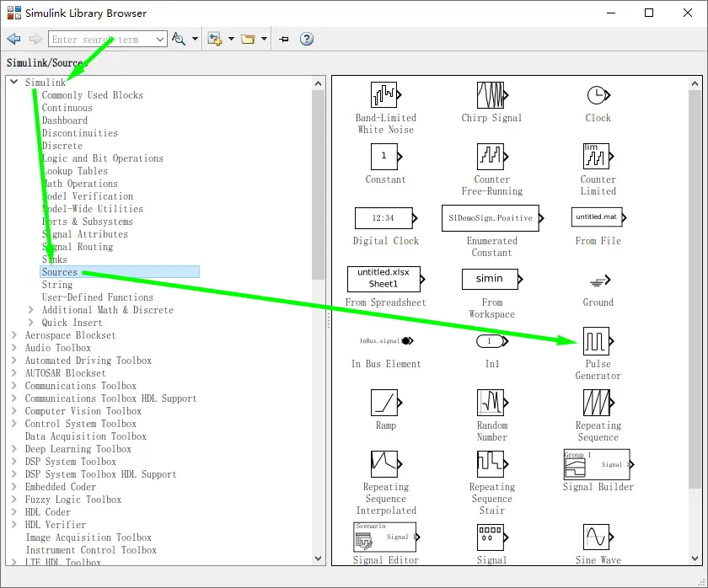Select the Counter Free-Running block icon
Image resolution: width=708 pixels, height=588 pixels.
pyautogui.click(x=492, y=157)
